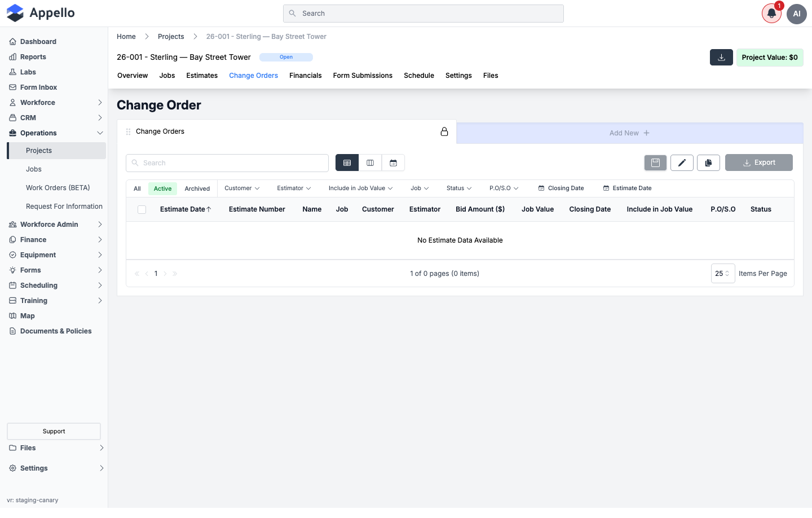Click the duplicate copy icon button
Screen dimensions: 812x518
pos(708,163)
